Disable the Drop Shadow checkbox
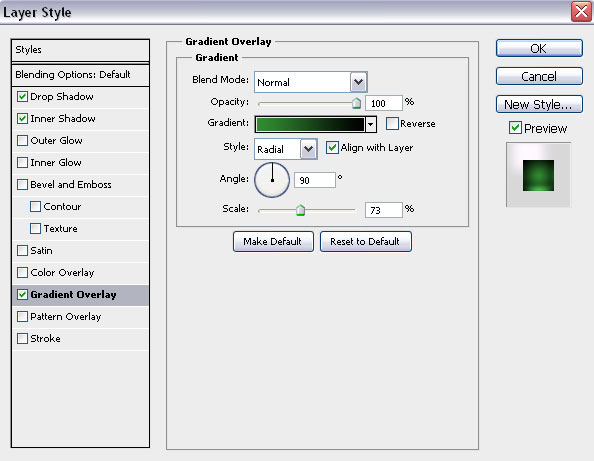Viewport: 594px width, 461px height. coord(22,97)
